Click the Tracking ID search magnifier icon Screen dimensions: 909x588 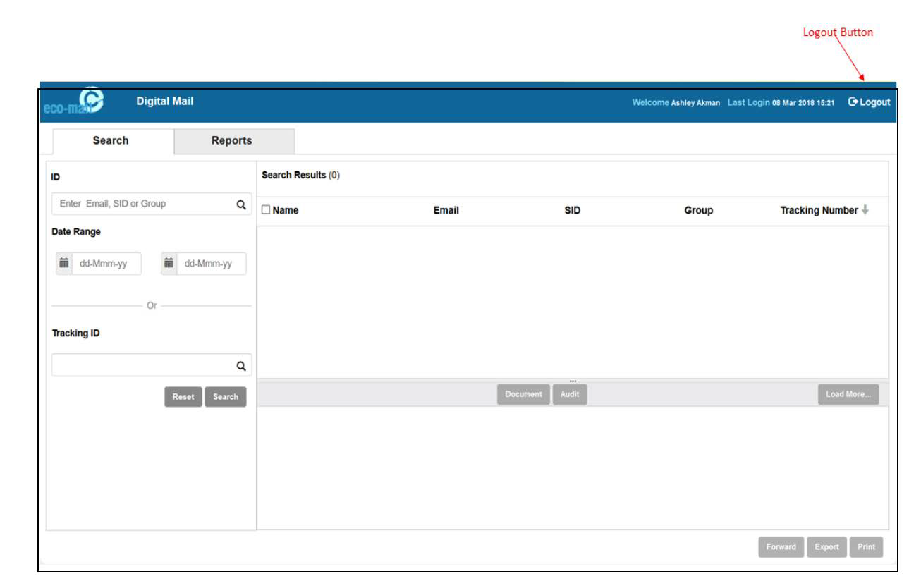[x=240, y=366]
